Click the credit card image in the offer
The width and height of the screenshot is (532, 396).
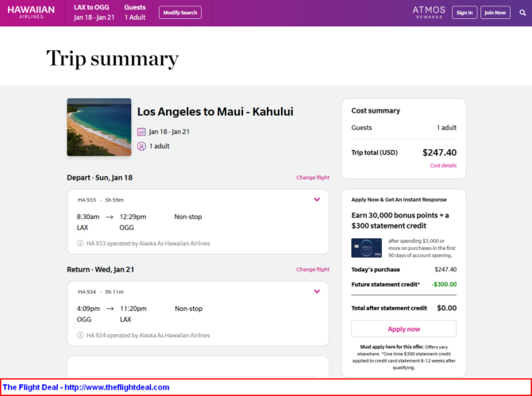pyautogui.click(x=366, y=248)
